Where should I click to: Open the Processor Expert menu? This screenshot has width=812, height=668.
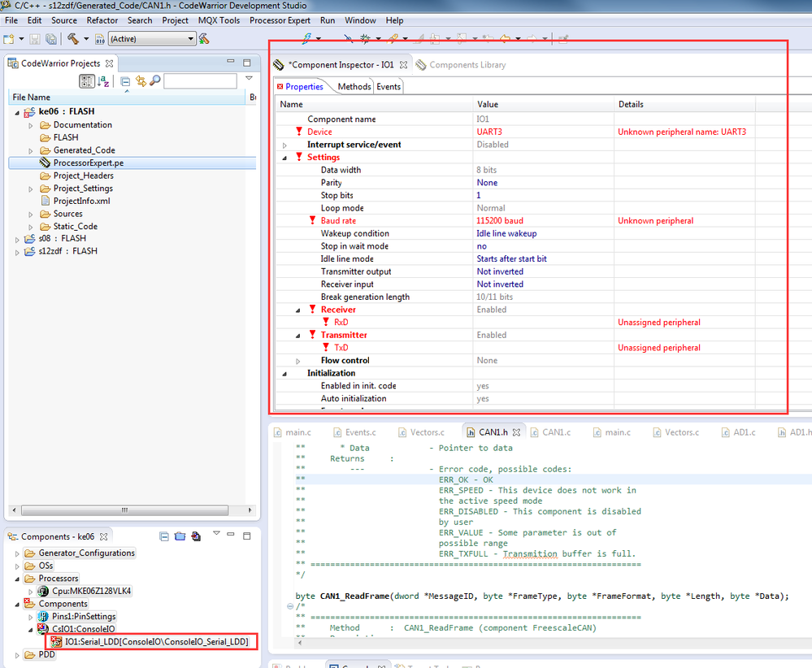pos(280,20)
